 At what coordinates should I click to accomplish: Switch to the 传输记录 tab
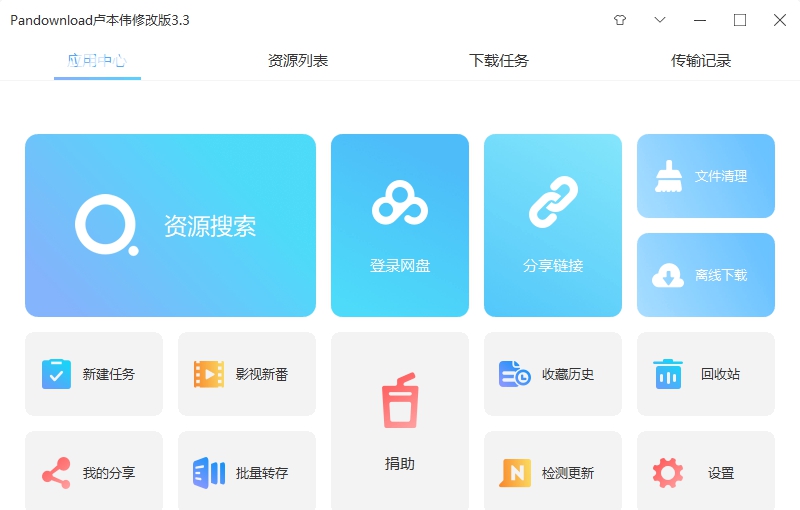tap(701, 61)
